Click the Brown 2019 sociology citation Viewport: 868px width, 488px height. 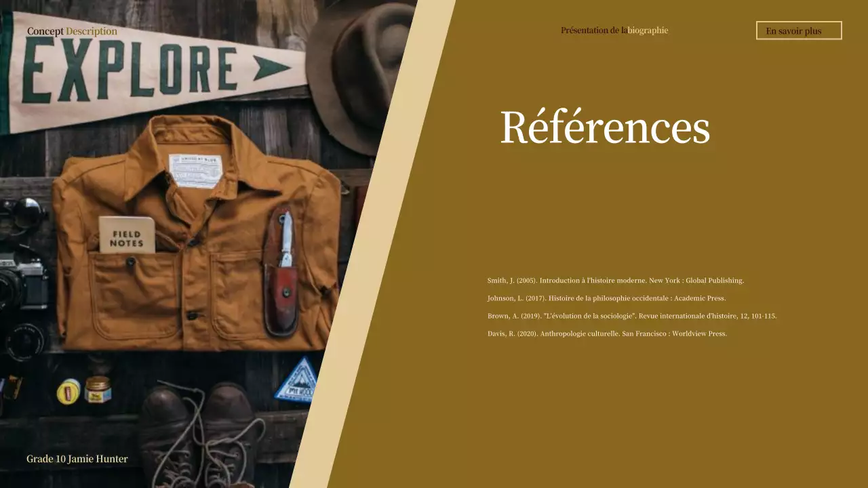point(631,315)
